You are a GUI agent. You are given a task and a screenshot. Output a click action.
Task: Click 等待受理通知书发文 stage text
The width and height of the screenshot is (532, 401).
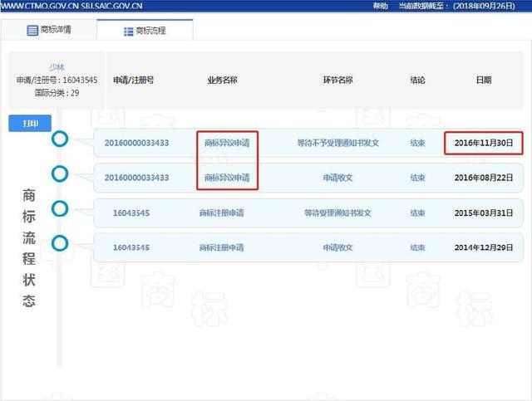point(337,213)
